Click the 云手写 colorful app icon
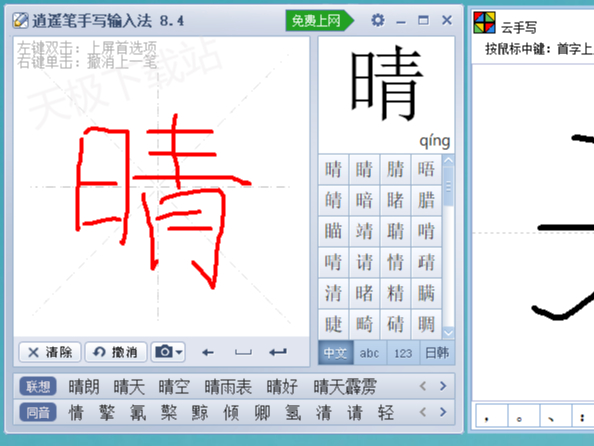The width and height of the screenshot is (594, 446). click(484, 22)
